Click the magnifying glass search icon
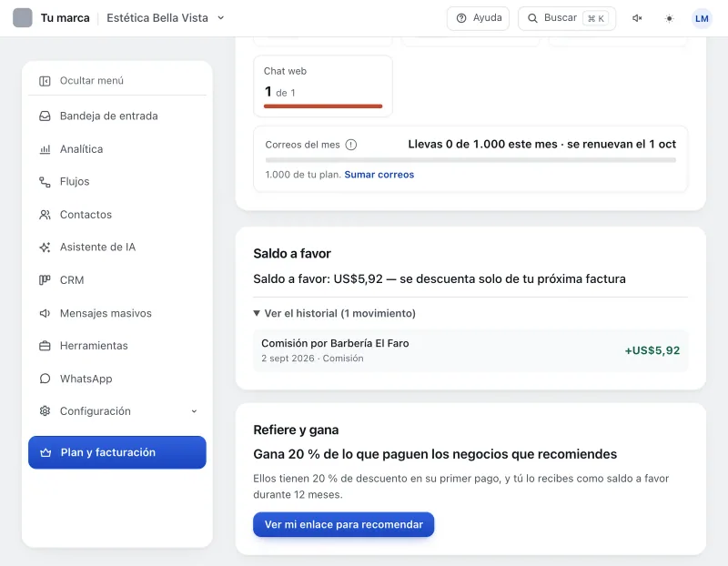Viewport: 728px width, 566px height. [x=532, y=18]
